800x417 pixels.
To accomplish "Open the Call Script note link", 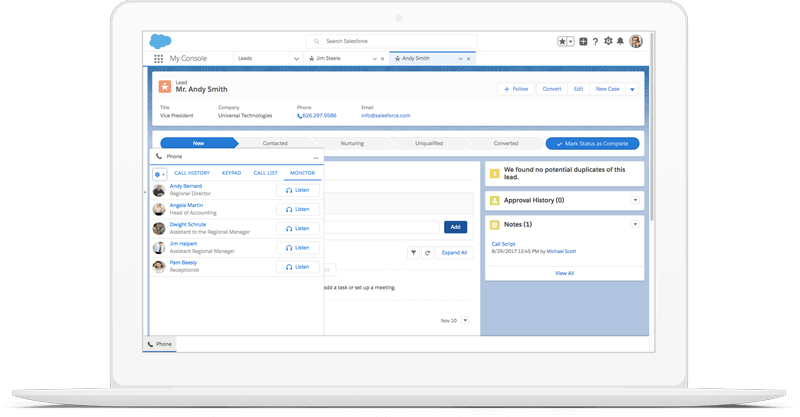I will pos(503,243).
